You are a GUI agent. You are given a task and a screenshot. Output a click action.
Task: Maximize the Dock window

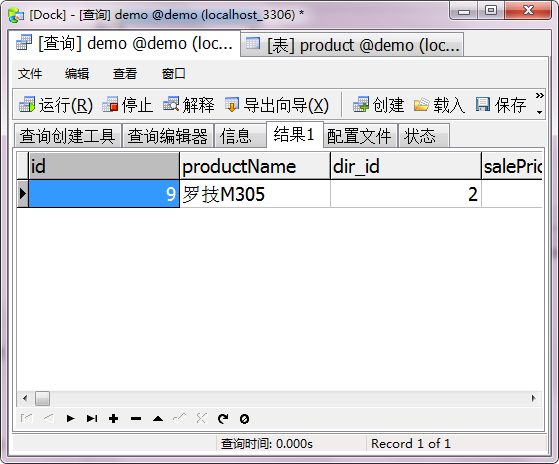(x=491, y=11)
